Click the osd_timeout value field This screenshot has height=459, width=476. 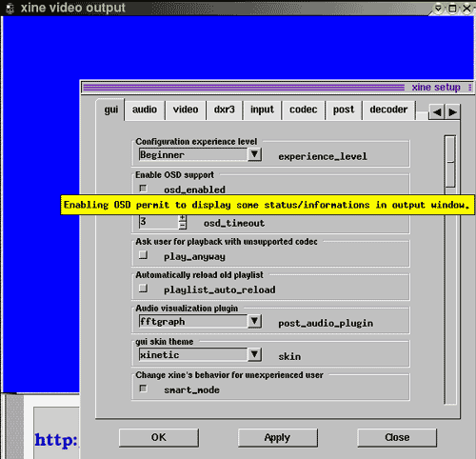(159, 222)
